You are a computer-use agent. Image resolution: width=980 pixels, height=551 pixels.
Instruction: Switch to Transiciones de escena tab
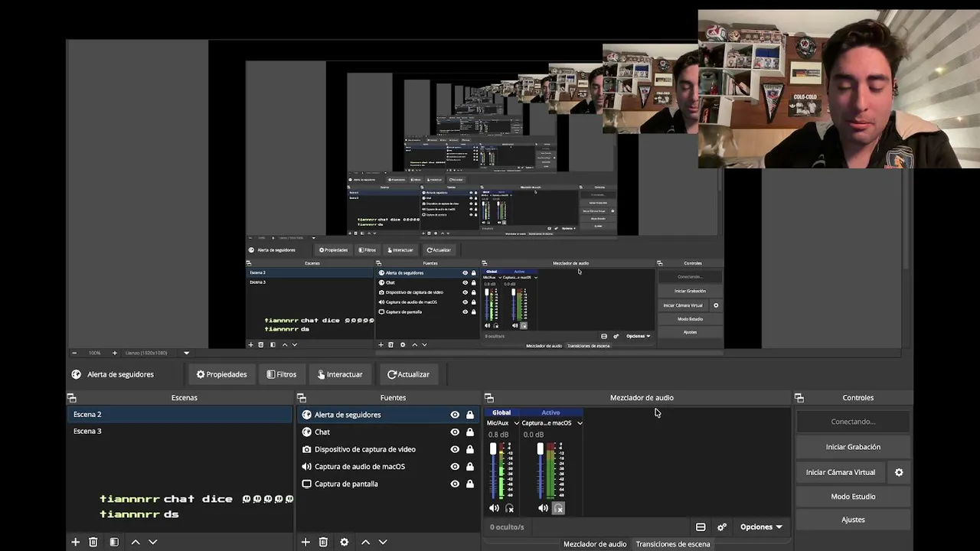pyautogui.click(x=673, y=544)
